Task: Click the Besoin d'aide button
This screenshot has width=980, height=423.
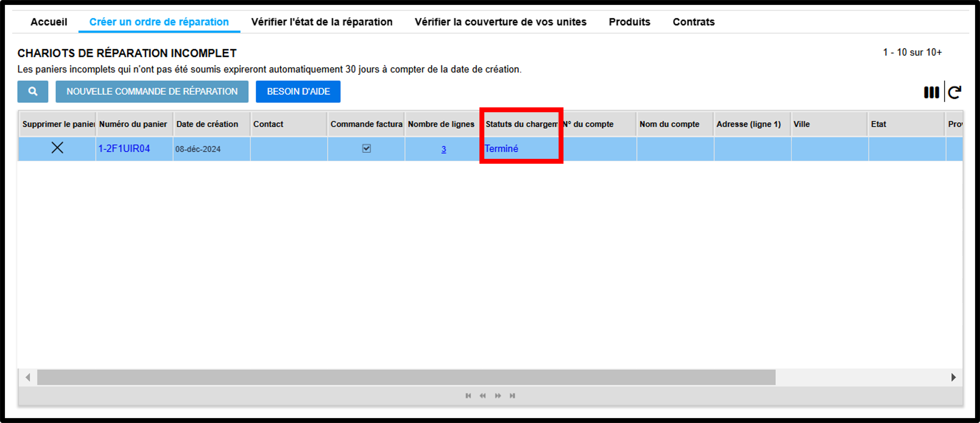Action: tap(298, 92)
